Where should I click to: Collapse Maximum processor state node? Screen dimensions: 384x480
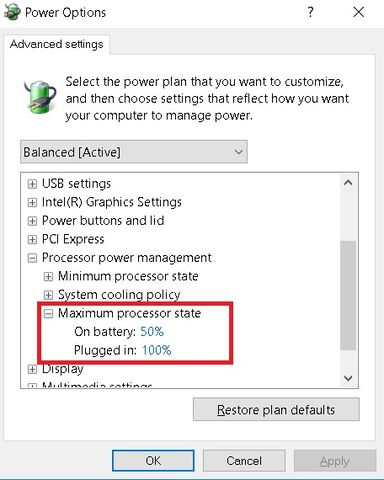pos(48,313)
